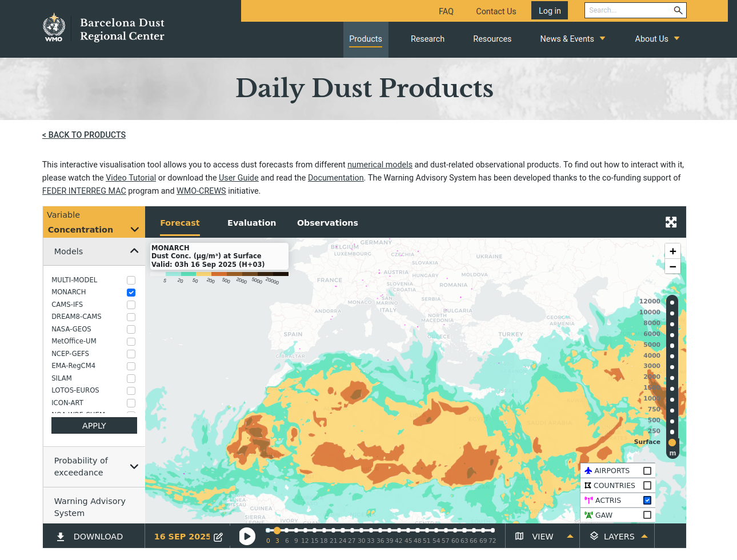Collapse the Models section

click(134, 251)
